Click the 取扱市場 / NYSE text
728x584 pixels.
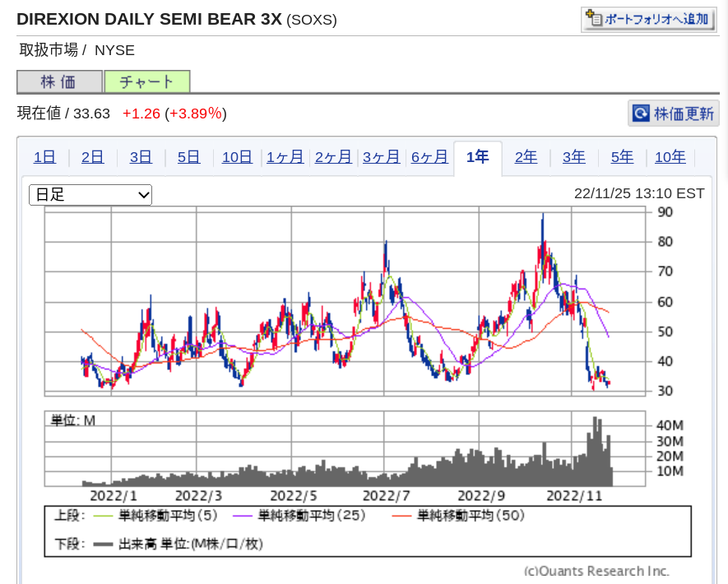[77, 49]
